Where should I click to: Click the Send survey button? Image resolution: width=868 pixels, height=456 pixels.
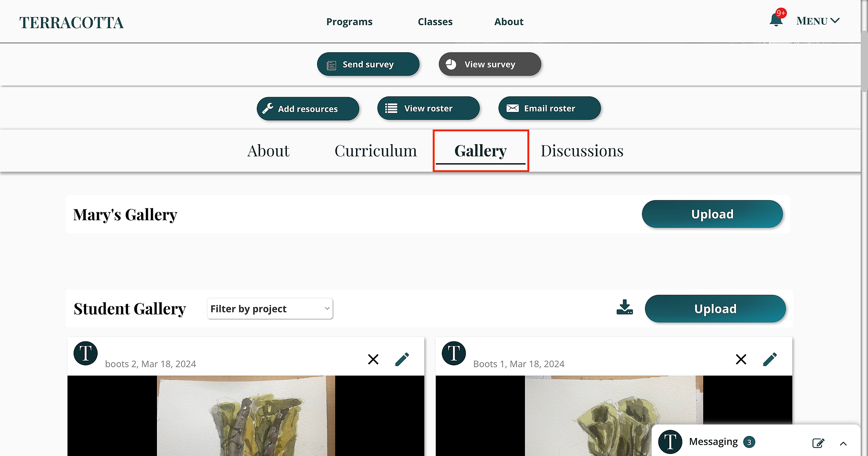point(368,64)
